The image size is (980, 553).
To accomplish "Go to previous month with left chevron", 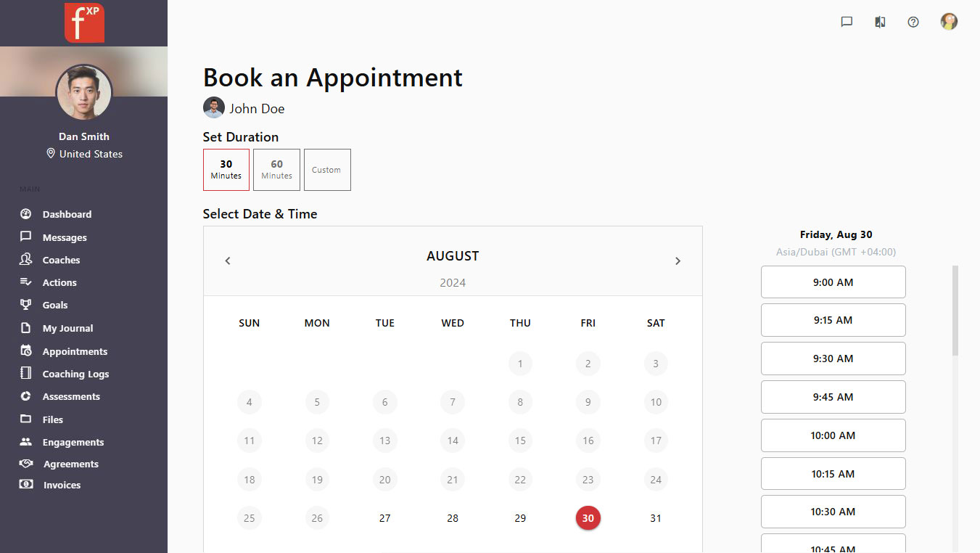I will coord(228,261).
